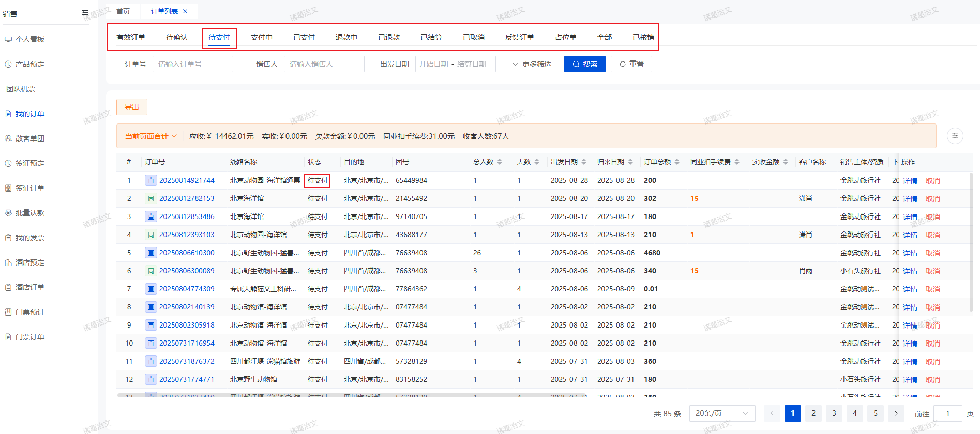Click the 个人看板 monitor icon in sidebar
Viewport: 980px width, 434px height.
pos(8,39)
